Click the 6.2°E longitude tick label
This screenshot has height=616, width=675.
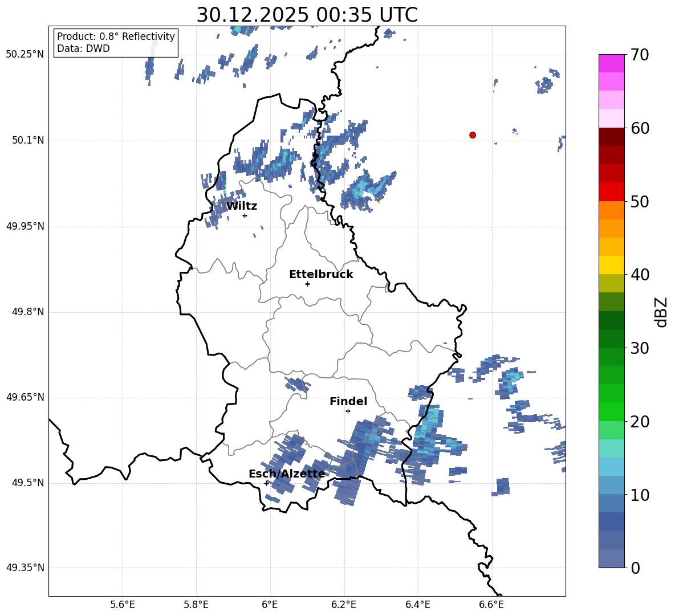click(344, 605)
